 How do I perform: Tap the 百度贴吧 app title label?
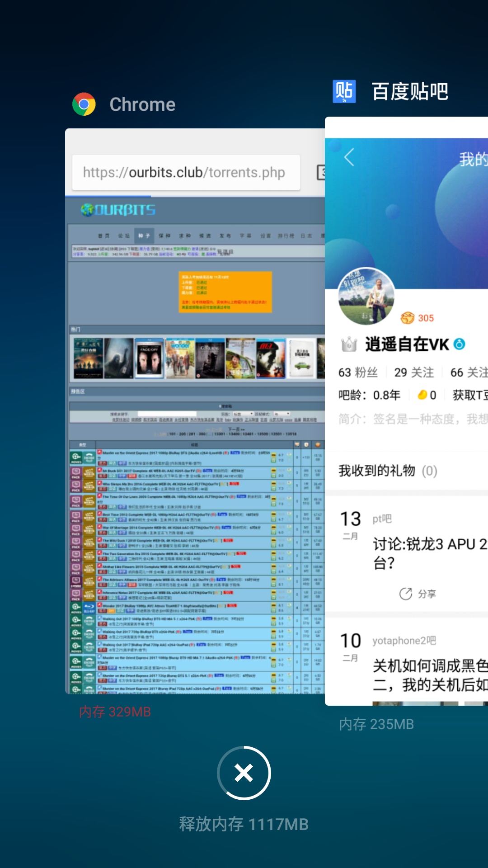(x=410, y=91)
